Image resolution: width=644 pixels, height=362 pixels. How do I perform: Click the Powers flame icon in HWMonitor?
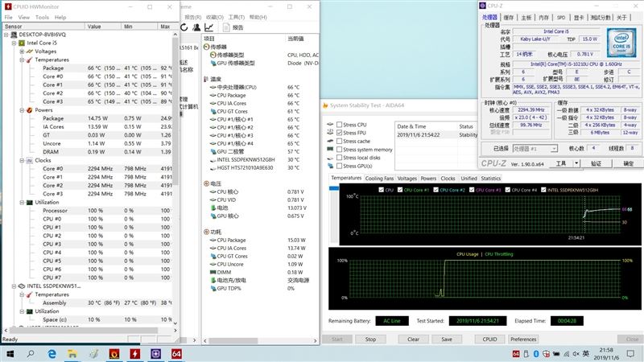30,110
